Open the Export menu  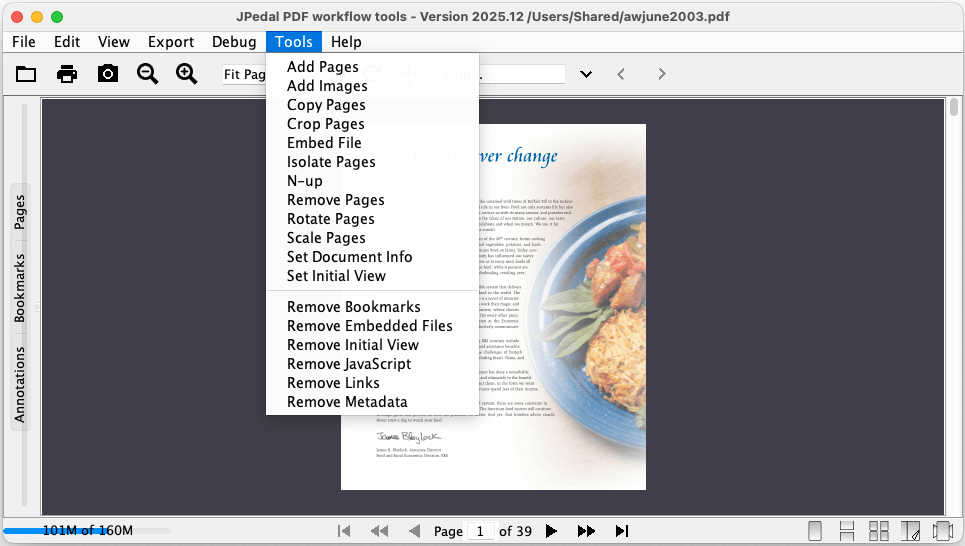171,42
